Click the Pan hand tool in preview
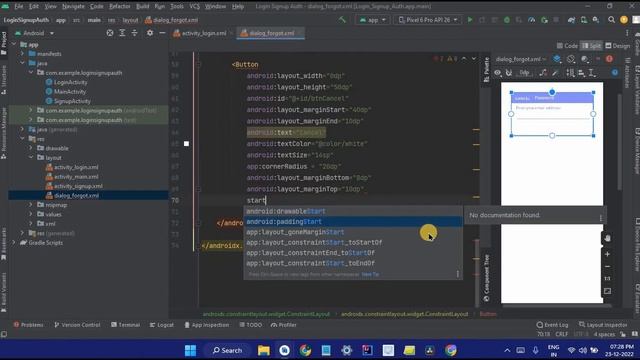 607,238
